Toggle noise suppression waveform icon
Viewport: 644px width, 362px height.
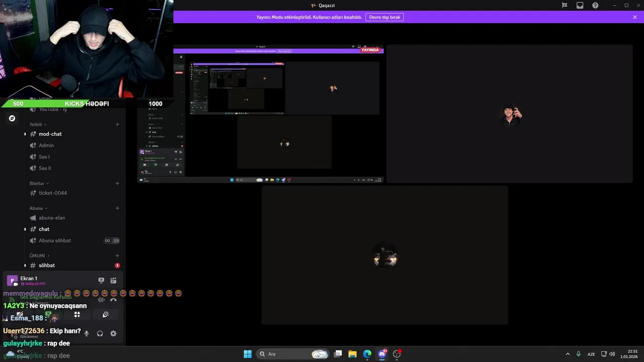pos(101,300)
